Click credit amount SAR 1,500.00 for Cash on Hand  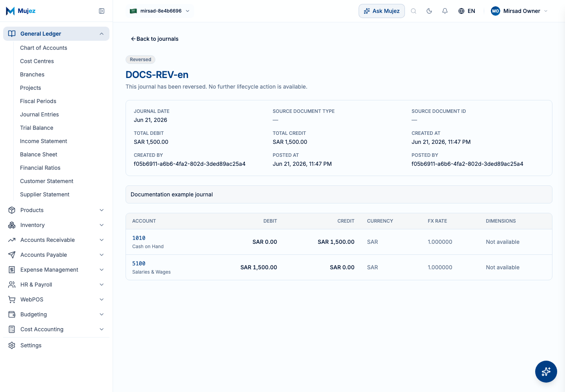pos(336,242)
